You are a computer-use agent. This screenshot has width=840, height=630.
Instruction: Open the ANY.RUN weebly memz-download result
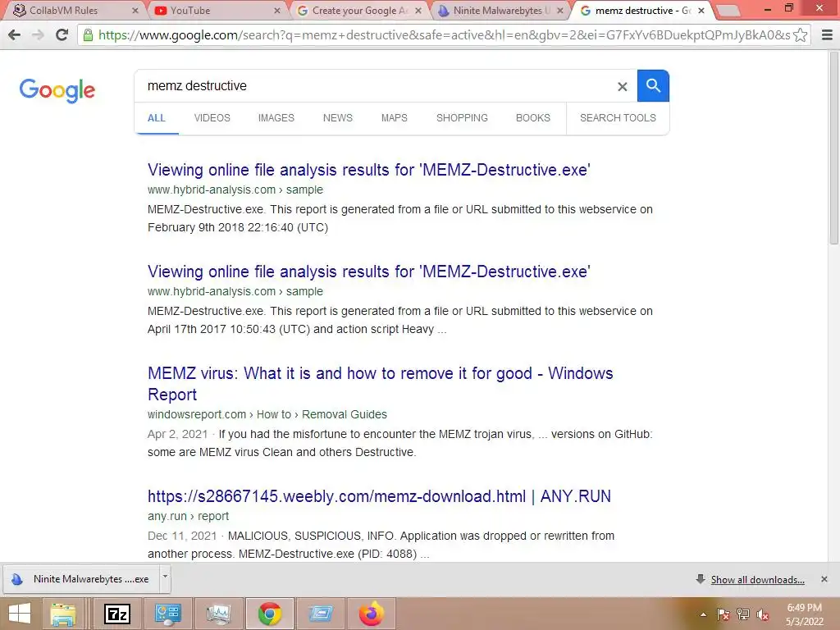point(379,496)
